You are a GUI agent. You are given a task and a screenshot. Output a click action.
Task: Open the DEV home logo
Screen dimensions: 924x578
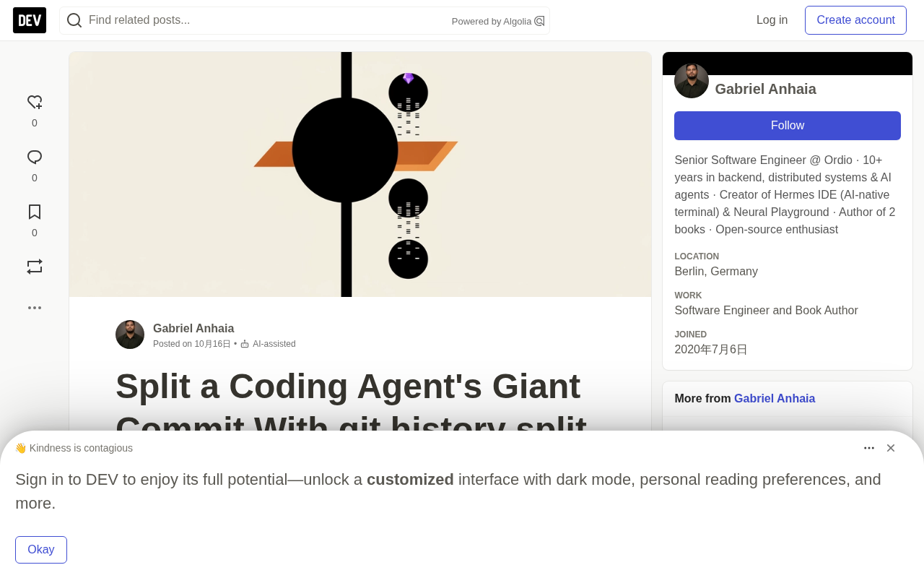click(30, 20)
